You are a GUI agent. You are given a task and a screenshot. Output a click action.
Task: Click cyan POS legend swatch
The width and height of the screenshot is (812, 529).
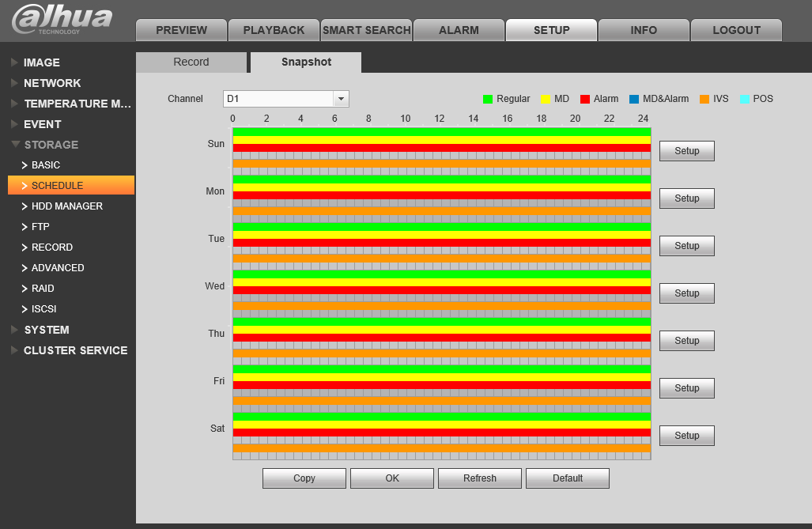pos(744,99)
